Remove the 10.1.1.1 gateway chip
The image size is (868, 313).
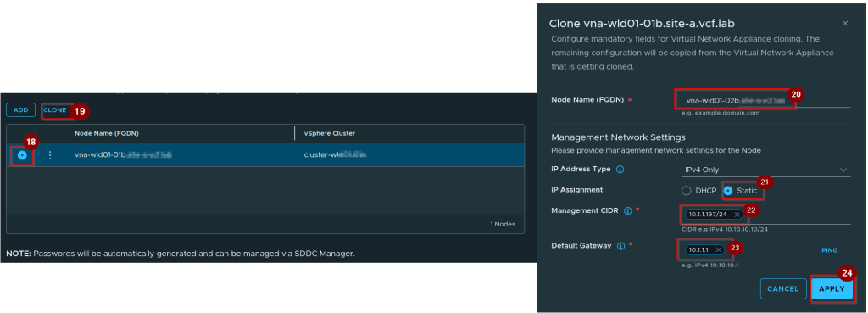pyautogui.click(x=718, y=250)
